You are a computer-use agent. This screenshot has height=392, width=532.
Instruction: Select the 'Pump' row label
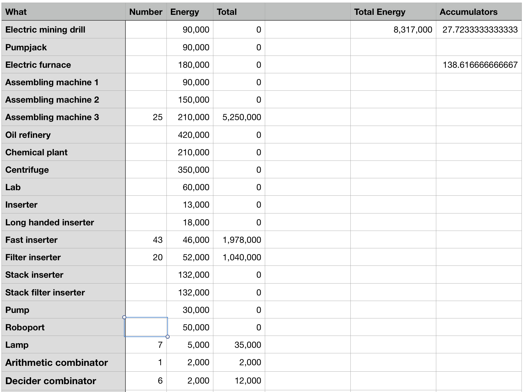[x=63, y=310]
